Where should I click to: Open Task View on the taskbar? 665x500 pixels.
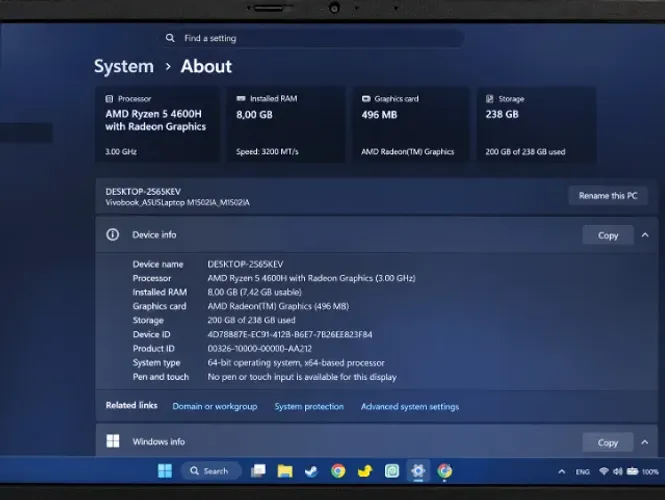[258, 471]
